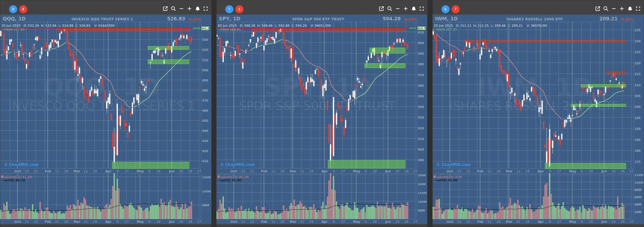Screen dimensions: 644x227
Task: Select 'ISHARES RUSSELL 2000 ETF' title
Action: (534, 19)
